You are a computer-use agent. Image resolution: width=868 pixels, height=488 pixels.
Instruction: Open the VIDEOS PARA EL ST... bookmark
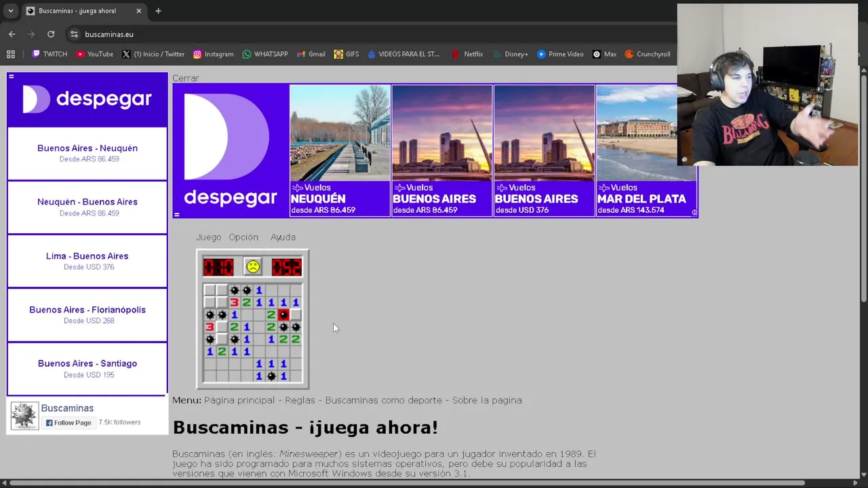403,54
